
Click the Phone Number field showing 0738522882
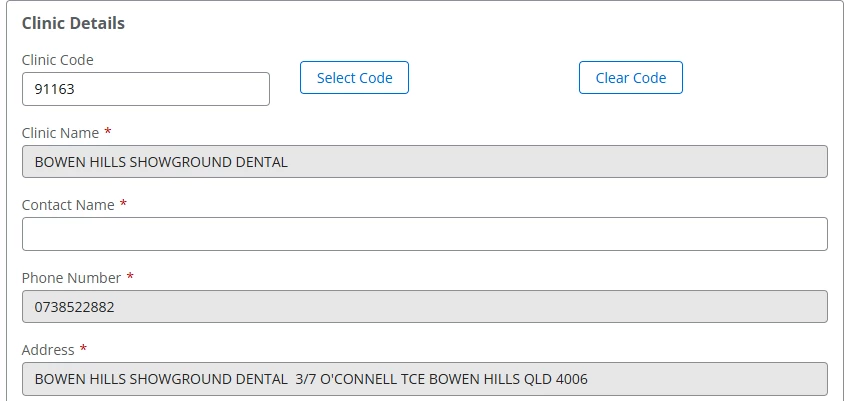point(425,306)
